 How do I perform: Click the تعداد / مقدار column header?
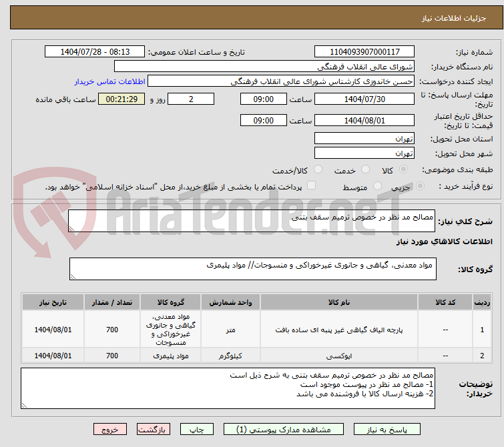pyautogui.click(x=112, y=302)
